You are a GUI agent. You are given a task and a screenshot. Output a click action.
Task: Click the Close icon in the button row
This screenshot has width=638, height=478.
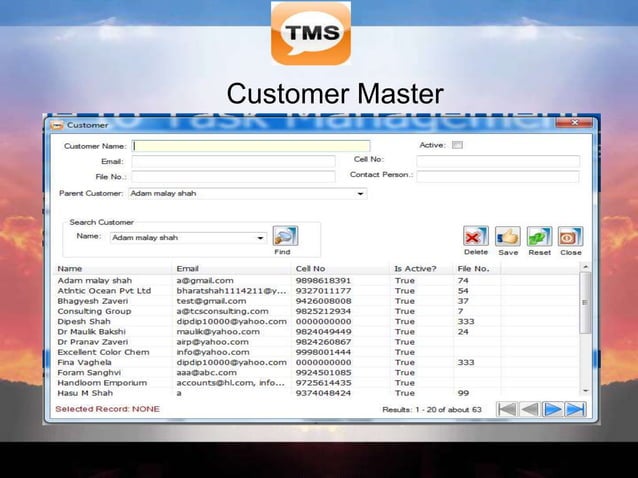pos(570,236)
